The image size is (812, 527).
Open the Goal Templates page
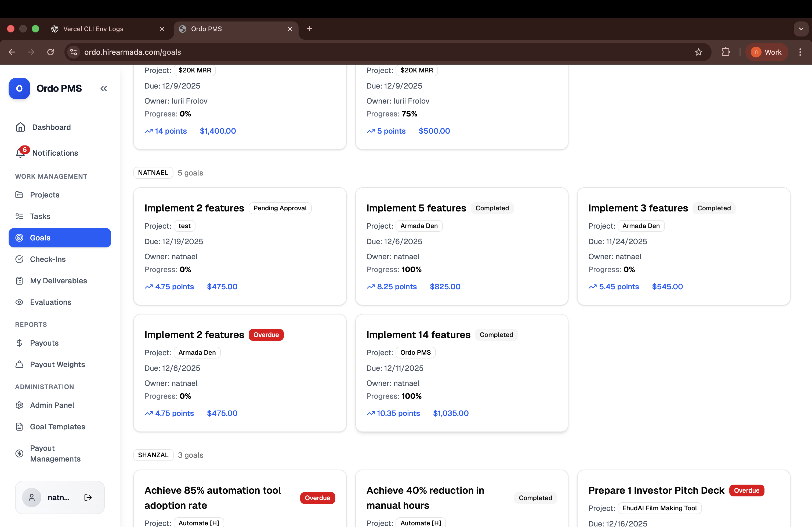(57, 426)
